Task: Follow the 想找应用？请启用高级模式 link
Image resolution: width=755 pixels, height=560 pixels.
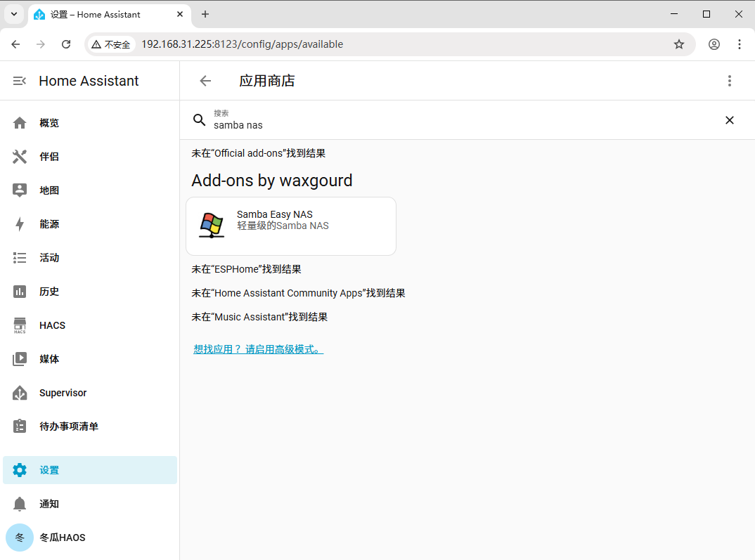Action: pos(258,350)
